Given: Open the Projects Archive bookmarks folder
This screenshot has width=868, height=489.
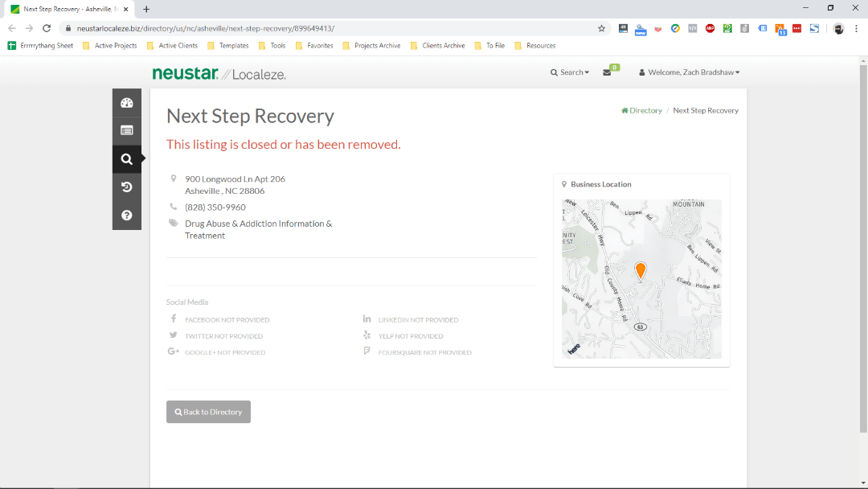Looking at the screenshot, I should pyautogui.click(x=371, y=45).
